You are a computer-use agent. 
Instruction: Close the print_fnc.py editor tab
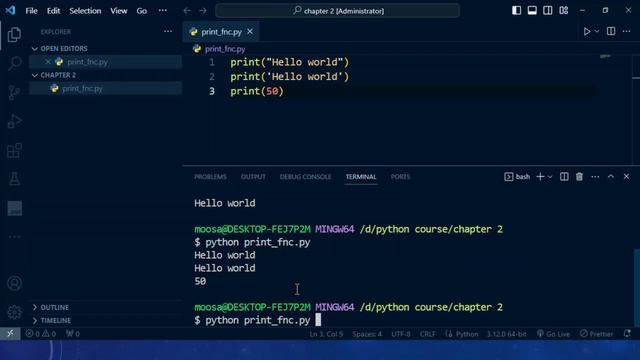pos(250,31)
